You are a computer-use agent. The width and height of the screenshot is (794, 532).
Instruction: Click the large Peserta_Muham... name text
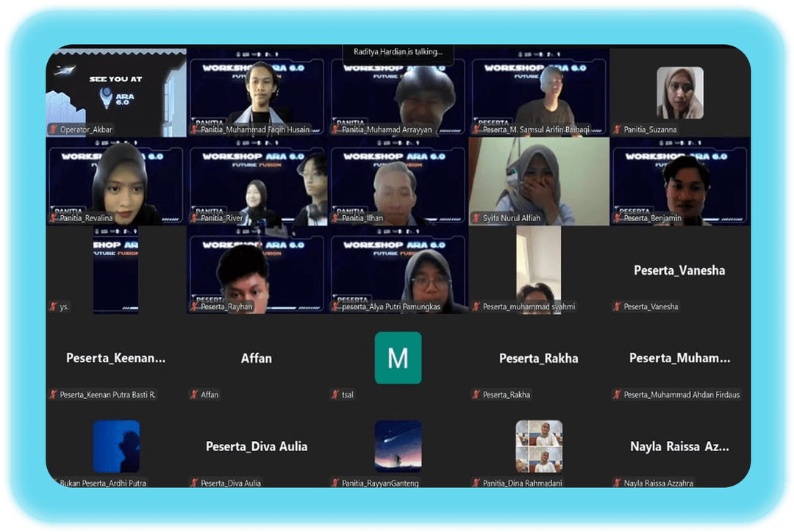679,359
